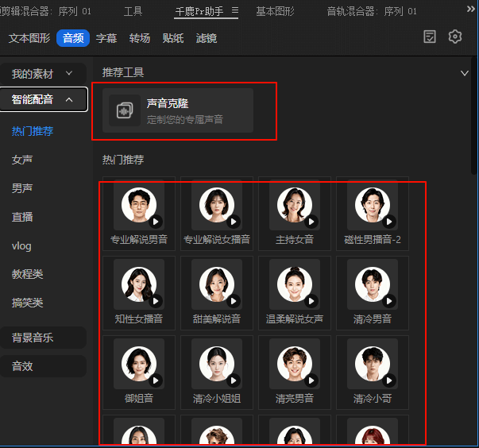Open the 声音克隆 voice clone tool icon
Viewport: 479px width, 448px height.
pyautogui.click(x=125, y=110)
